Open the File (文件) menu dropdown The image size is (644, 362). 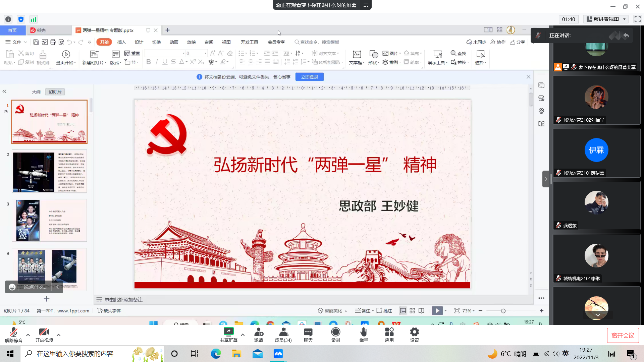click(16, 42)
